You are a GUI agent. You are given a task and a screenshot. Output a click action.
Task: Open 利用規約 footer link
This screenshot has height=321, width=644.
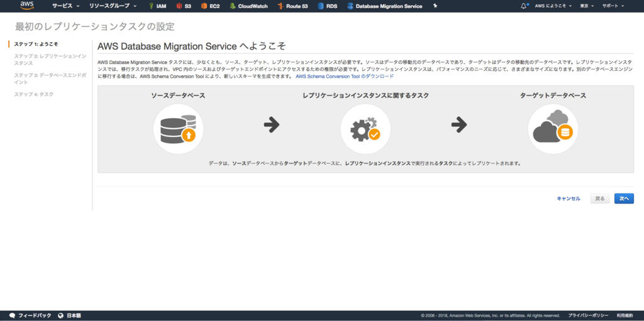[x=625, y=316]
